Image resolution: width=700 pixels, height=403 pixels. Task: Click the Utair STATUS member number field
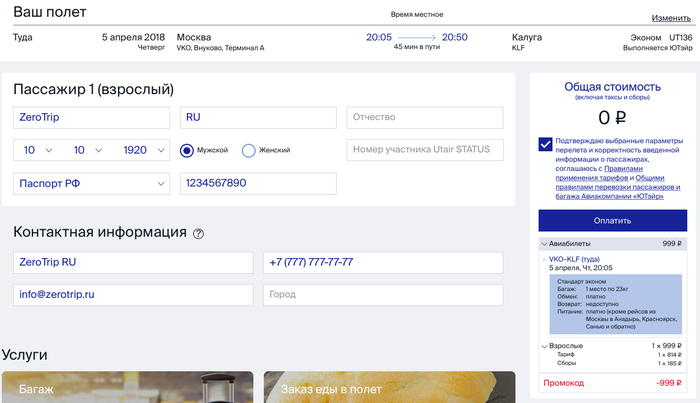(x=427, y=150)
